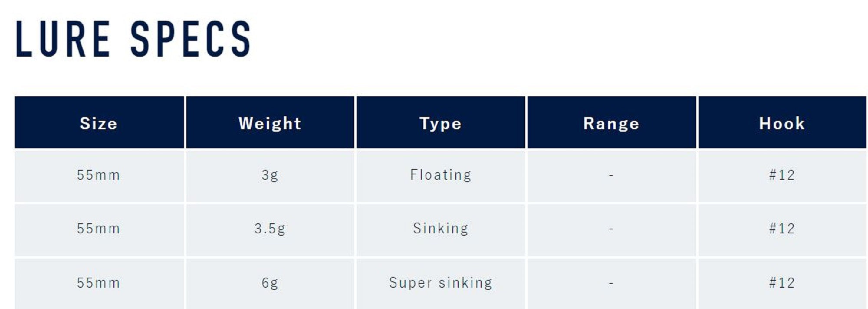Click the 3.5g weight cell

(270, 228)
